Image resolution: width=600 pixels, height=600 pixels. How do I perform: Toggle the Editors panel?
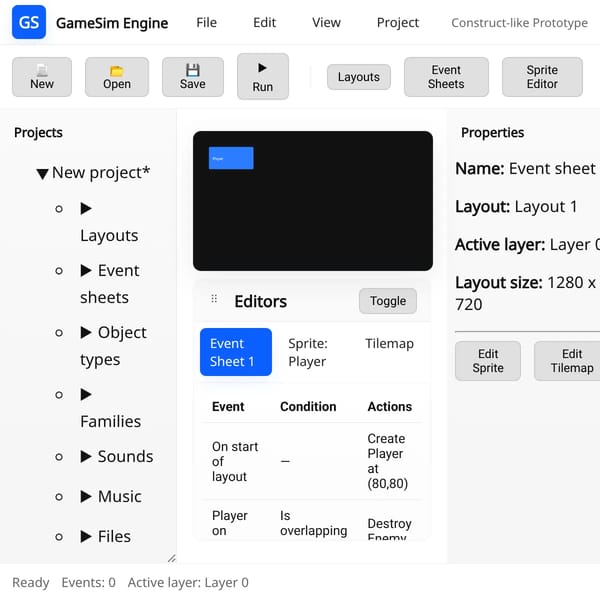[388, 301]
